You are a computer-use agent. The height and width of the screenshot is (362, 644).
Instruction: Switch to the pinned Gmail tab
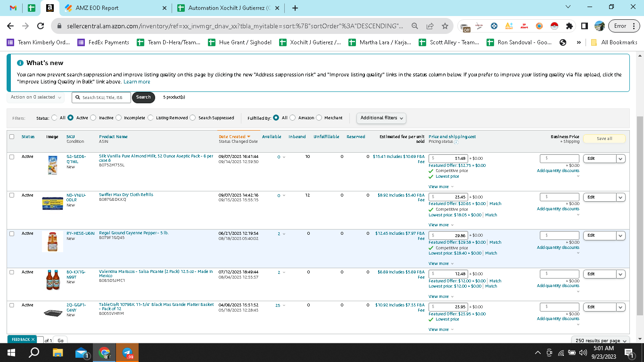tap(13, 8)
